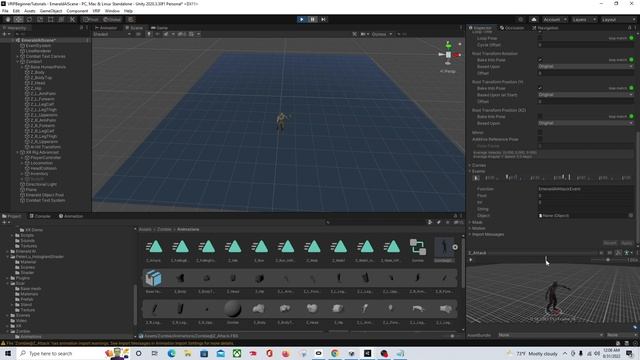The width and height of the screenshot is (640, 360).
Task: Open Based Upon dropdown under Position (XZ)
Action: tap(585, 123)
